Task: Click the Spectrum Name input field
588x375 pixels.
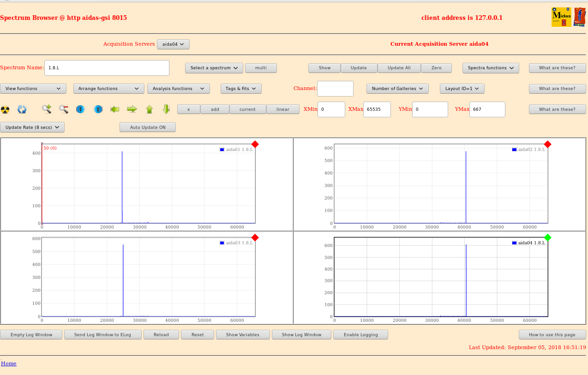Action: click(x=107, y=68)
